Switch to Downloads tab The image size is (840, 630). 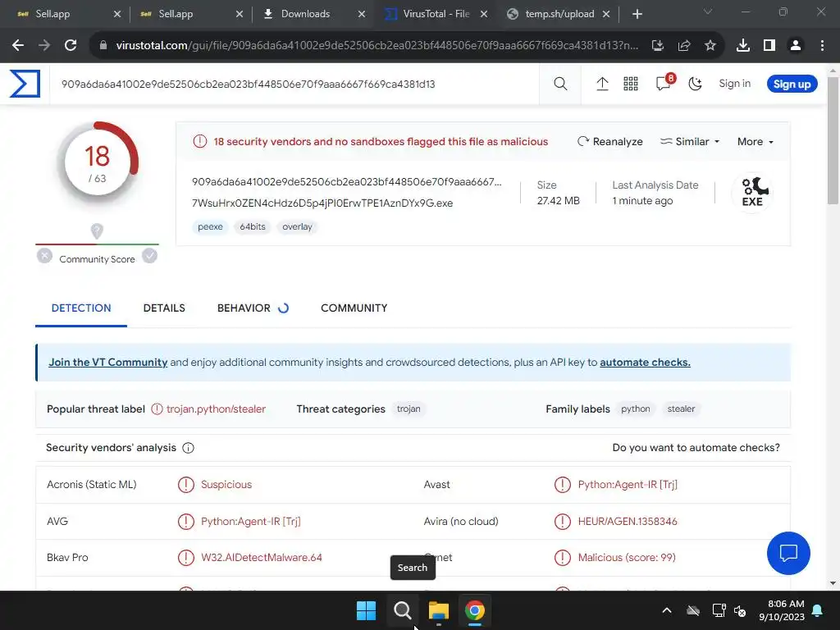point(313,14)
